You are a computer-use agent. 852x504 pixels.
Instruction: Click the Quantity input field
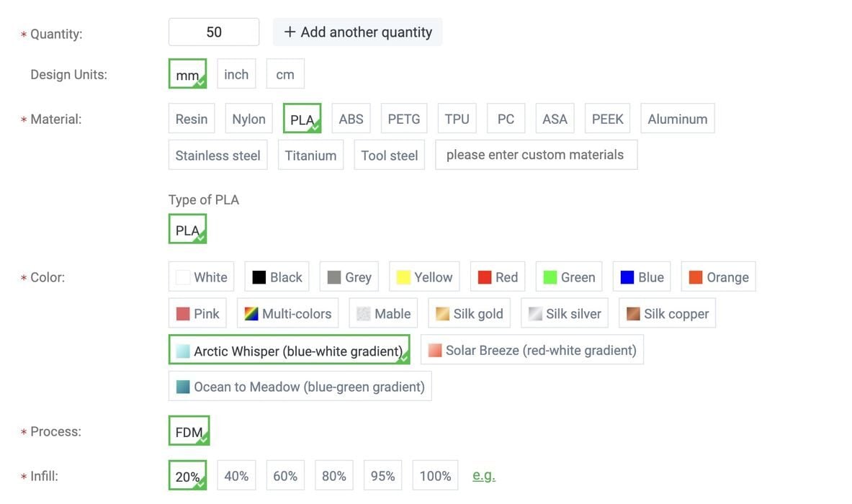[x=214, y=32]
